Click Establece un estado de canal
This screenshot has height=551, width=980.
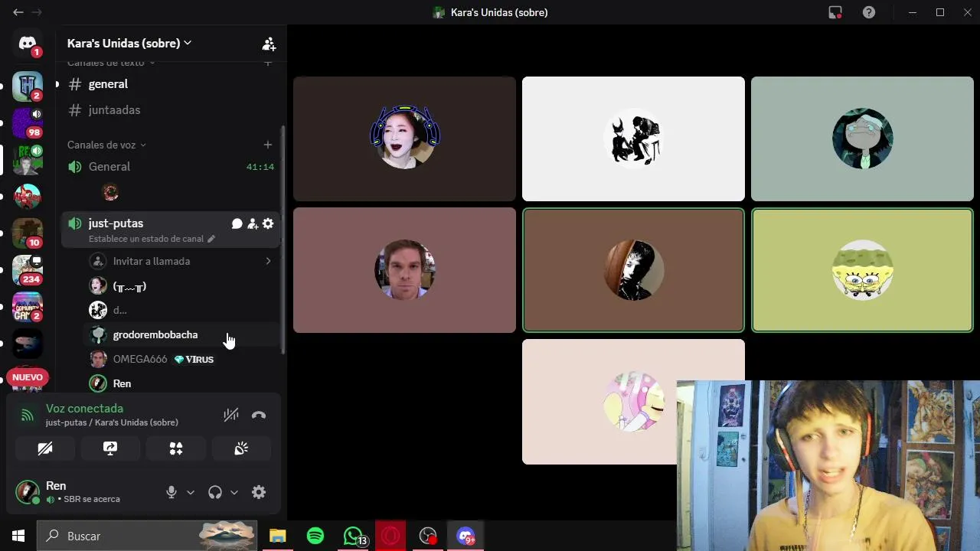click(x=152, y=239)
